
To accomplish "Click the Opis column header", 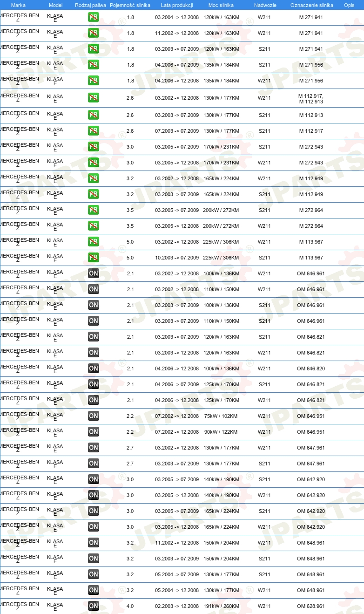I will click(349, 5).
